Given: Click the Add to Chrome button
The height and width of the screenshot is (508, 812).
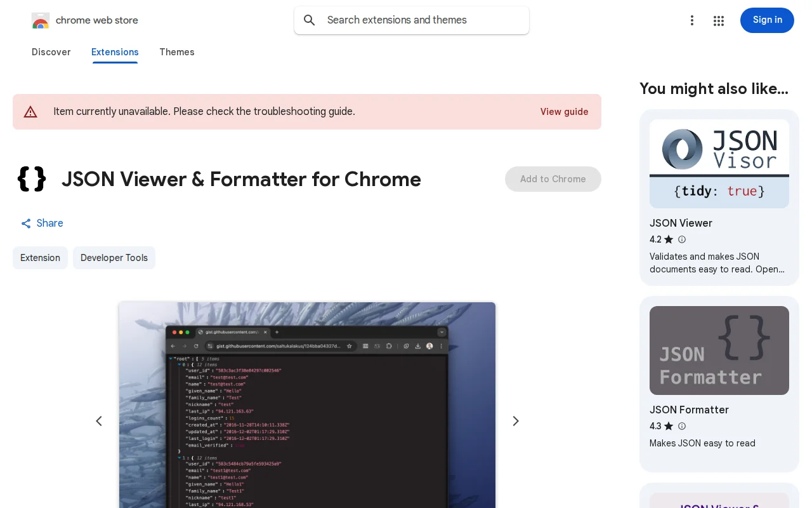Looking at the screenshot, I should (553, 179).
